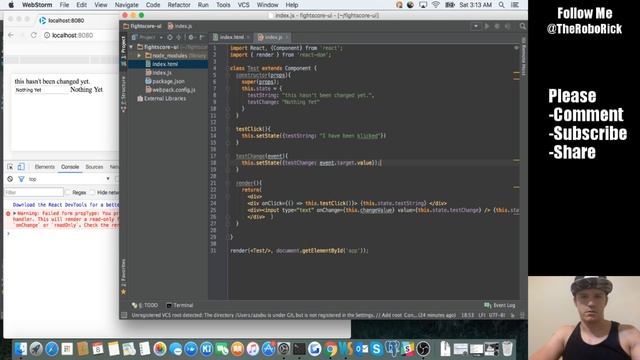Close the index.html editor tab
Viewport: 640px width, 360px height.
pos(248,37)
